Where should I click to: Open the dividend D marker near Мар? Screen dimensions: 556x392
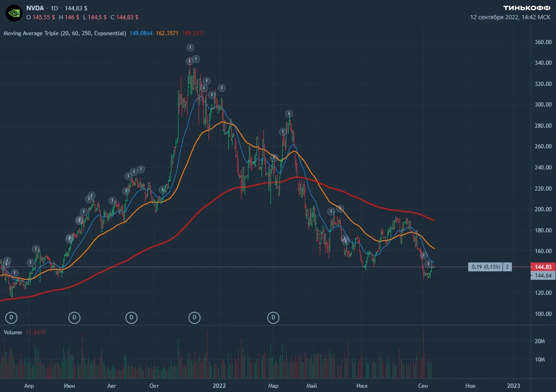[273, 317]
